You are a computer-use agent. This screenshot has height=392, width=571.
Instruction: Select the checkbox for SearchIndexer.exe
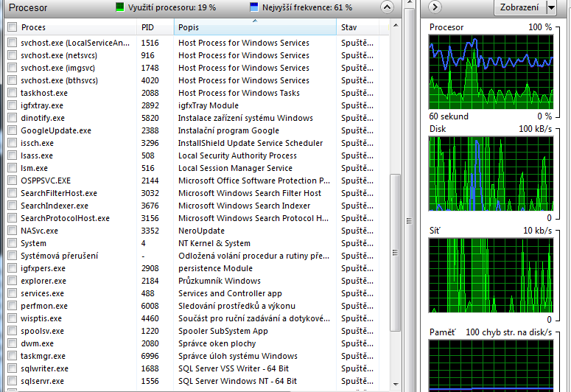[12, 206]
